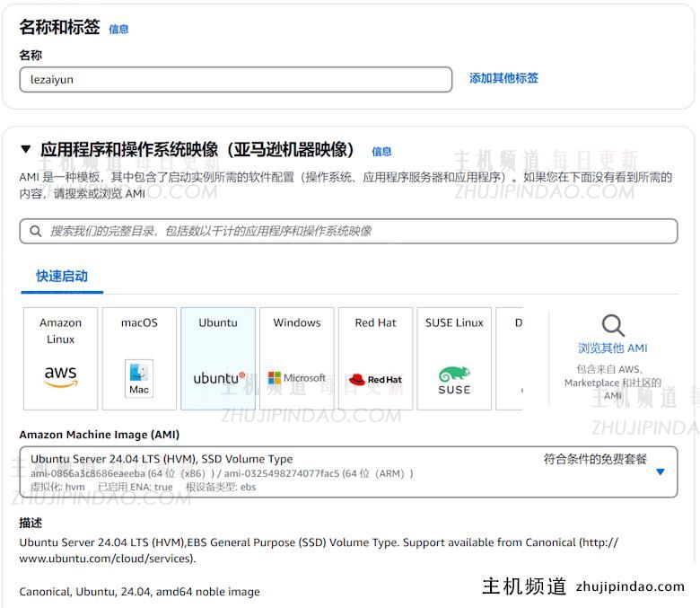Click the ami-0866a3c8686eaeeba identifier text

pos(88,473)
